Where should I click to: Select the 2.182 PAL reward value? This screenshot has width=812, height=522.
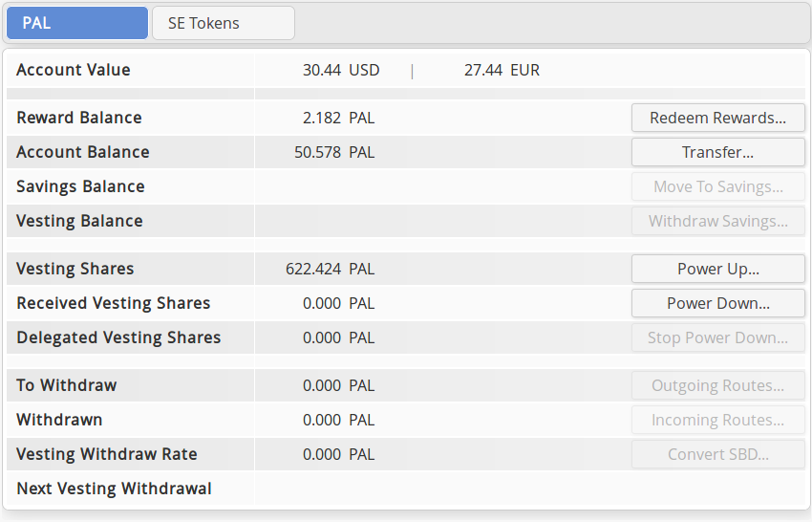[338, 118]
